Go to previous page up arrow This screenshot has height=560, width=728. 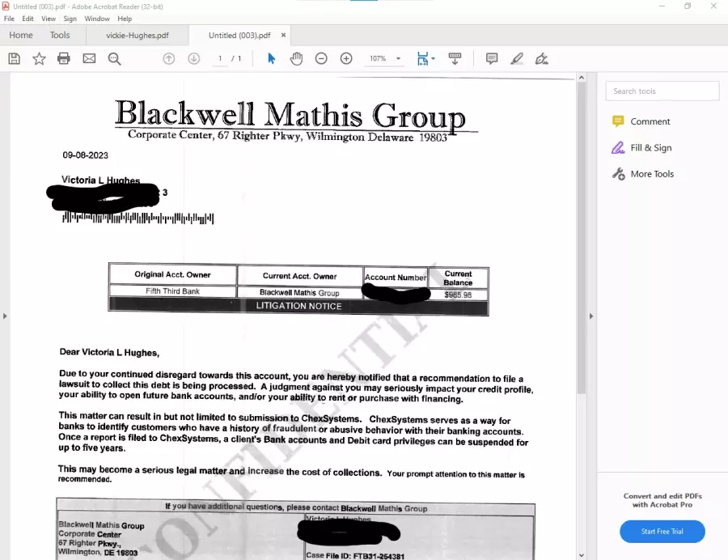(169, 58)
